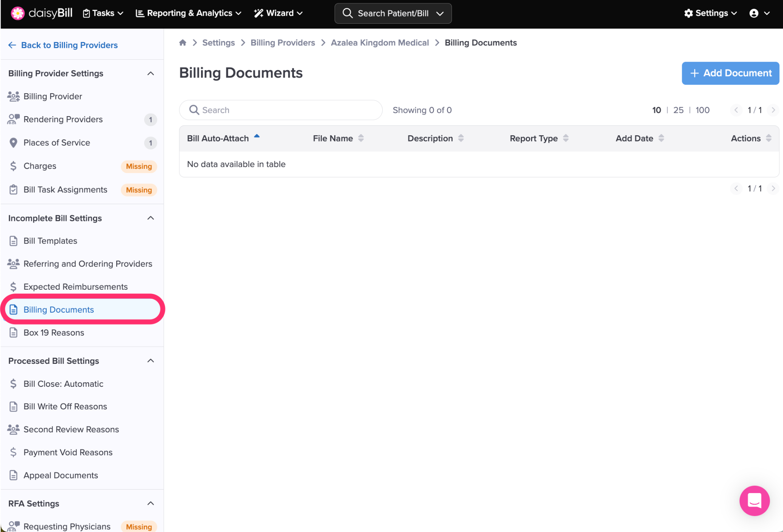The image size is (783, 532).
Task: Collapse the Incomplete Bill Settings section
Action: tap(151, 218)
